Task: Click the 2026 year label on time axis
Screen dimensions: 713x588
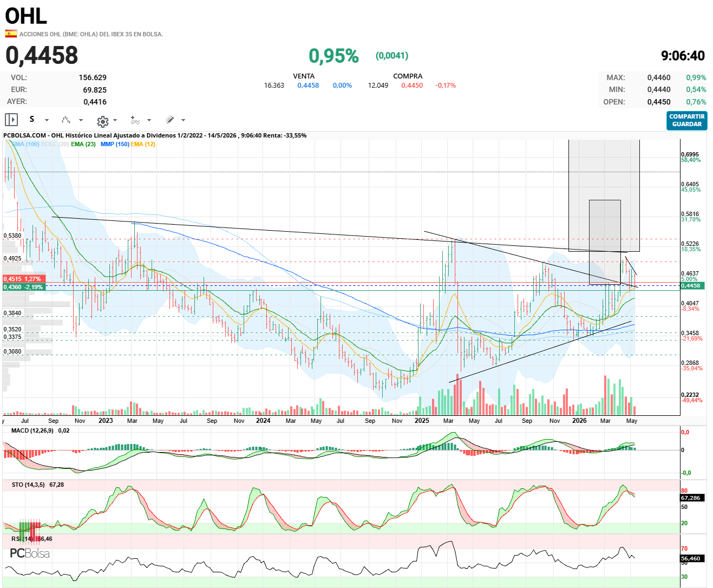Action: tap(579, 421)
